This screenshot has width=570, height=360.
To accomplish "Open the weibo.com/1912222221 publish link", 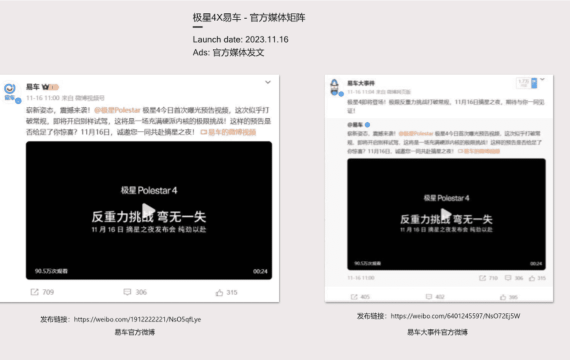I will tap(137, 319).
